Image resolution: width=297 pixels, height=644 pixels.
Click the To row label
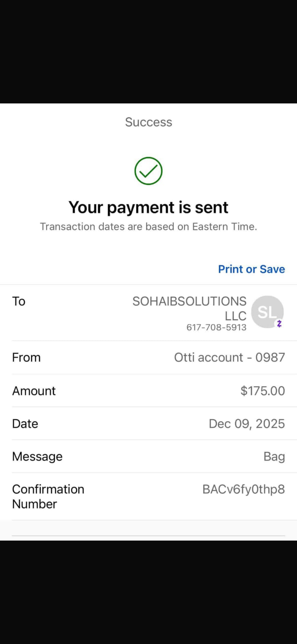19,301
